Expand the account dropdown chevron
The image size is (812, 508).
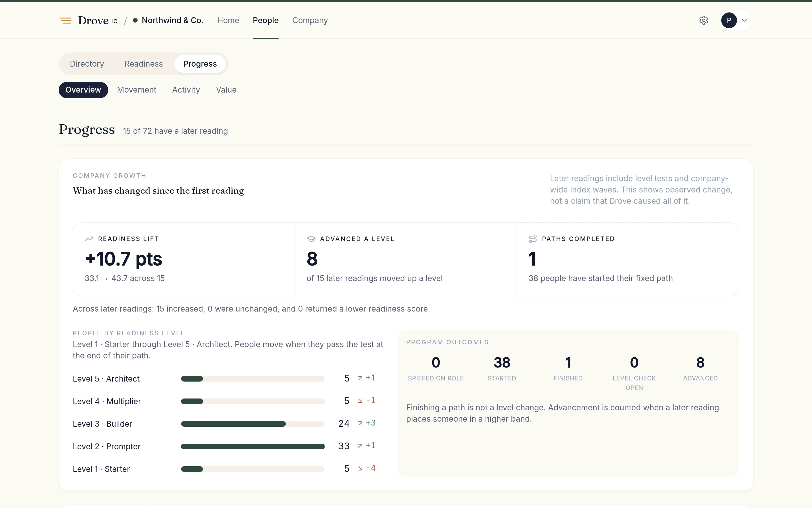(x=744, y=21)
